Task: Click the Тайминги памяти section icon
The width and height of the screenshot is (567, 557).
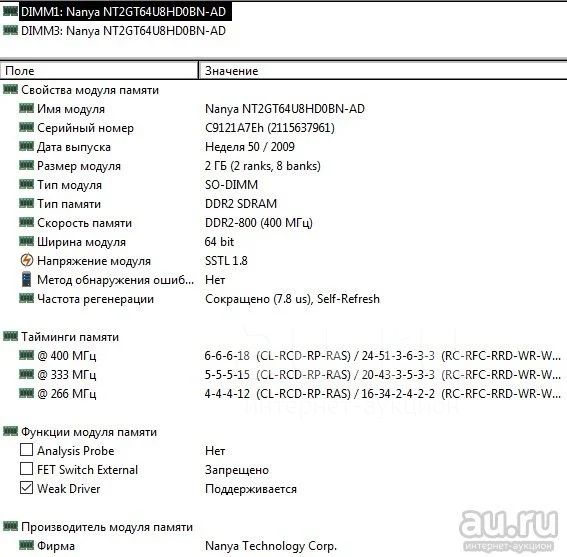Action: pyautogui.click(x=10, y=336)
